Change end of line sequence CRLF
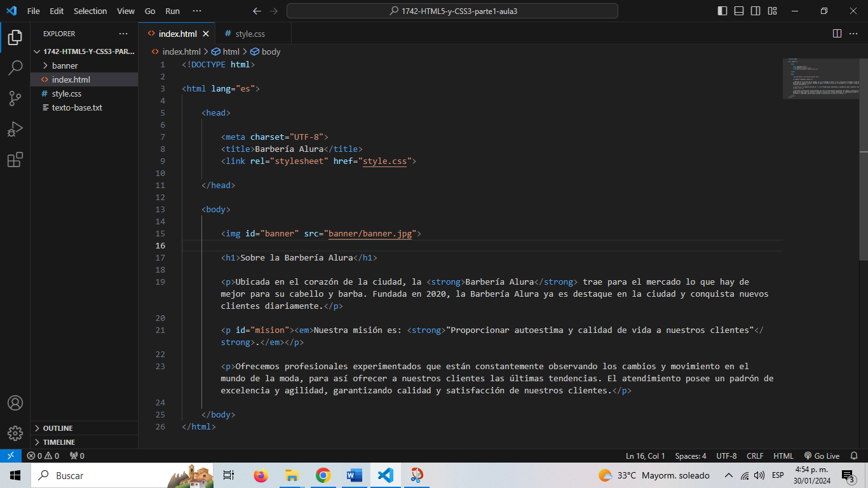Image resolution: width=868 pixels, height=488 pixels. 755,456
